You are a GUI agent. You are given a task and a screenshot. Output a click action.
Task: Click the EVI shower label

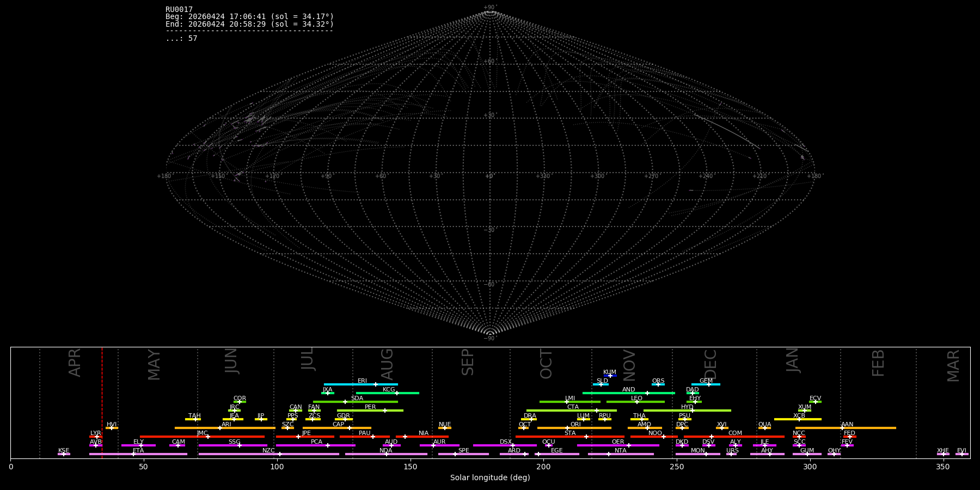coord(961,450)
